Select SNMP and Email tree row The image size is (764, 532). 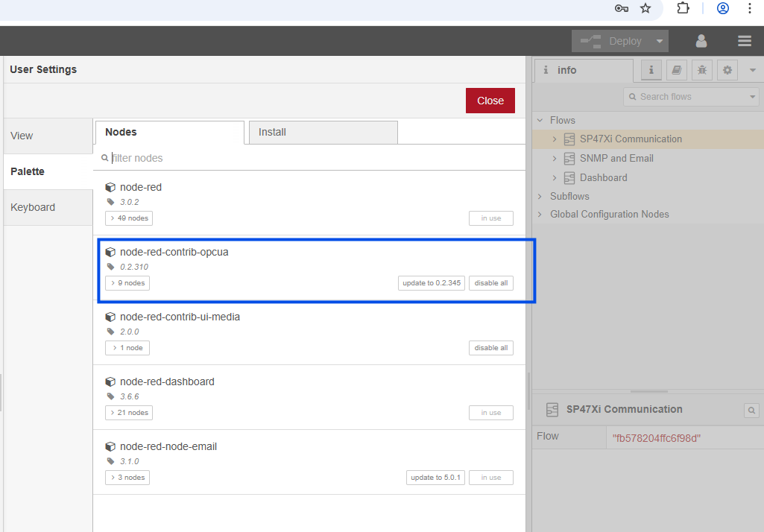tap(648, 158)
